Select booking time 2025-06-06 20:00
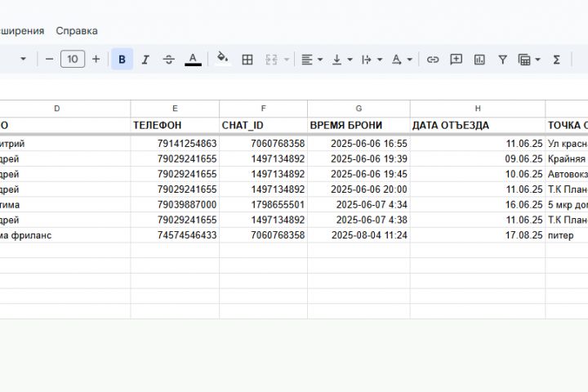Image resolution: width=588 pixels, height=392 pixels. point(359,189)
